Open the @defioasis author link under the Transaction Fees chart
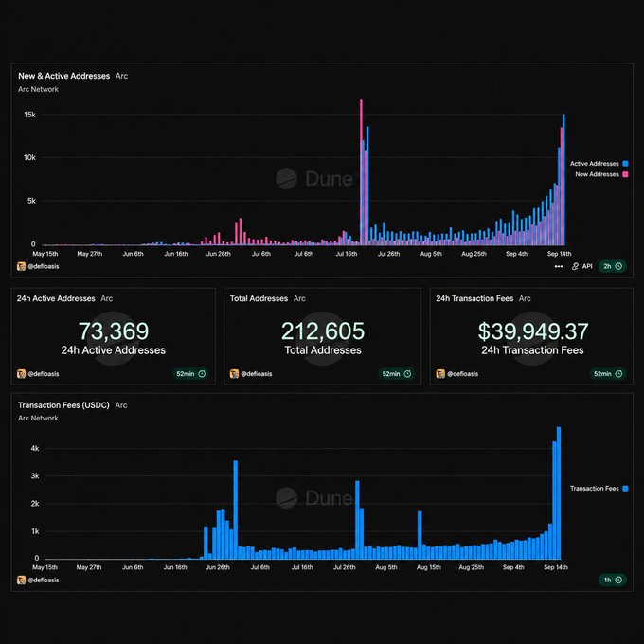This screenshot has width=644, height=644. pyautogui.click(x=44, y=580)
